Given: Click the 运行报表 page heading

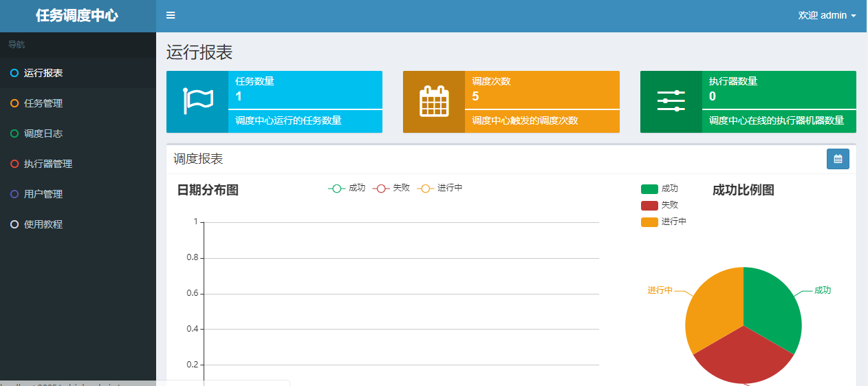Looking at the screenshot, I should pos(199,52).
